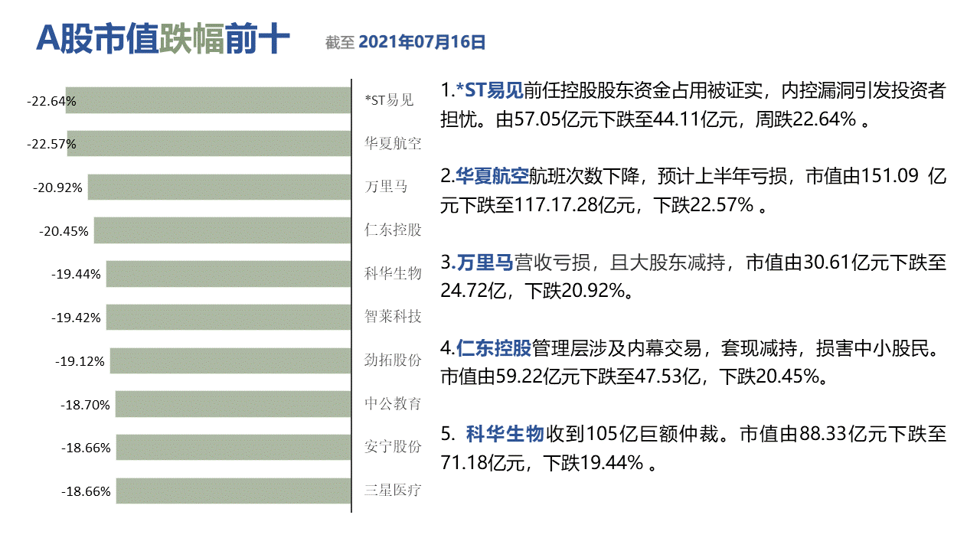Select the 中公教育 chart bar

click(x=234, y=404)
